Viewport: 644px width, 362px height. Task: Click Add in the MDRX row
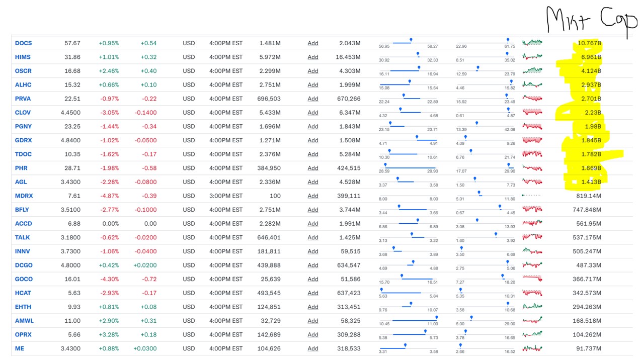(x=313, y=196)
